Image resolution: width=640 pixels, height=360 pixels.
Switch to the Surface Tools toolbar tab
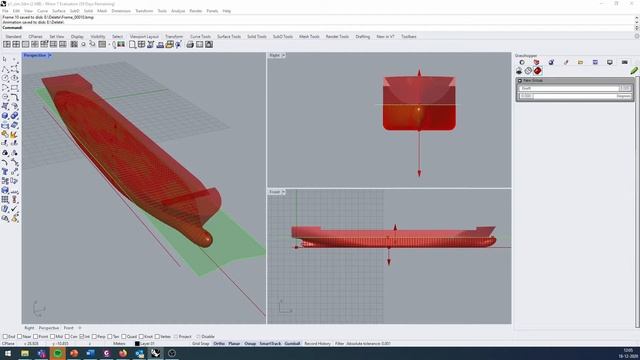click(229, 37)
